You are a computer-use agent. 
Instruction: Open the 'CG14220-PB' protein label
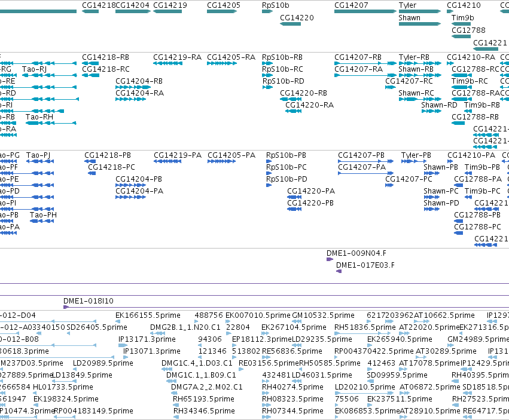point(310,203)
